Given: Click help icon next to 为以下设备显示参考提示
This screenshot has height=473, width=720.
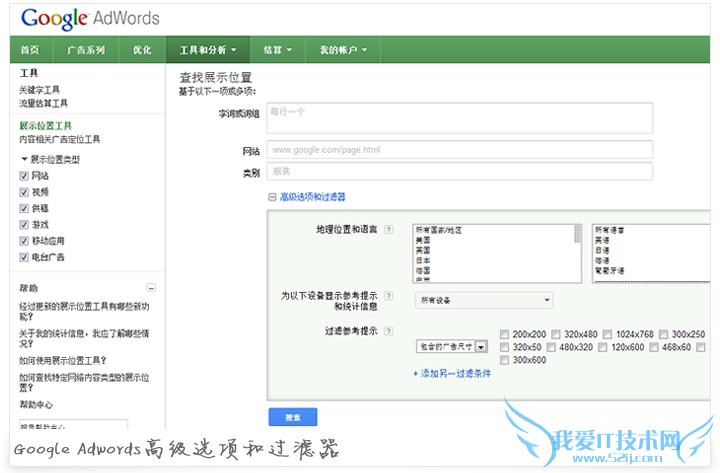Looking at the screenshot, I should (x=388, y=296).
